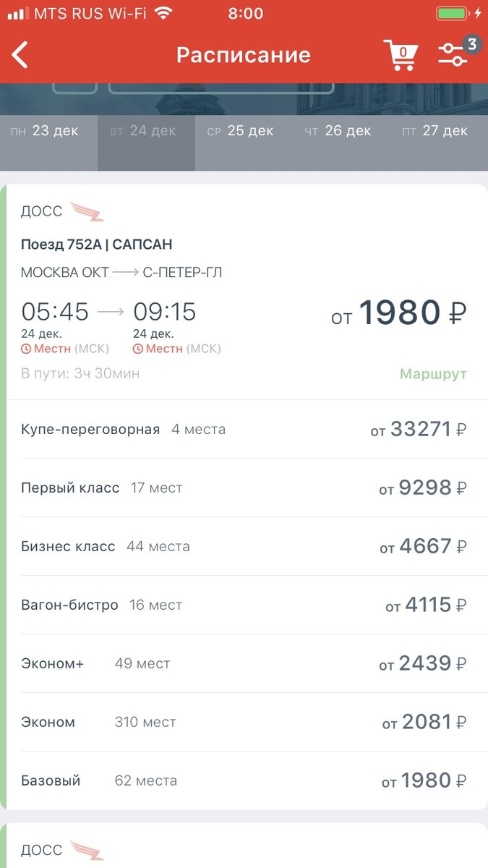Image resolution: width=488 pixels, height=868 pixels.
Task: Open the Маршрут route link
Action: 433,375
